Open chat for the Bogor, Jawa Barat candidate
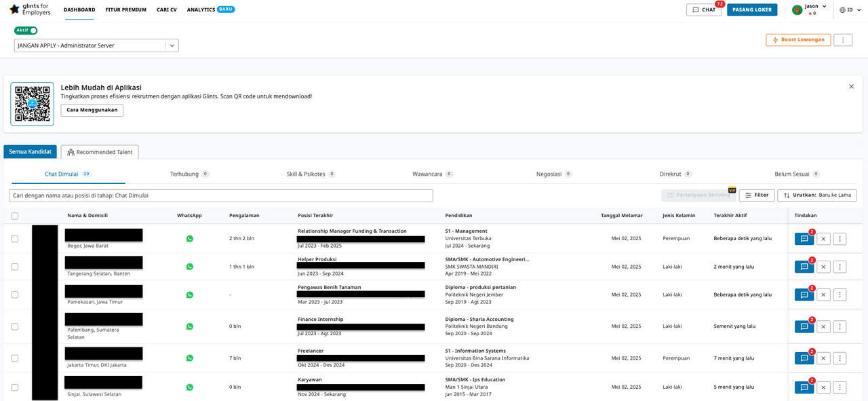868x401 pixels. (x=804, y=239)
